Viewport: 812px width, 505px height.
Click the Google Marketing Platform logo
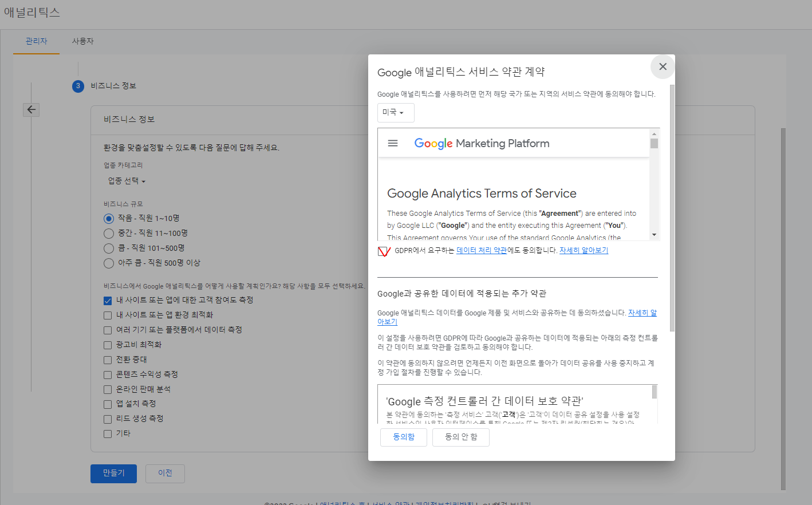point(482,143)
